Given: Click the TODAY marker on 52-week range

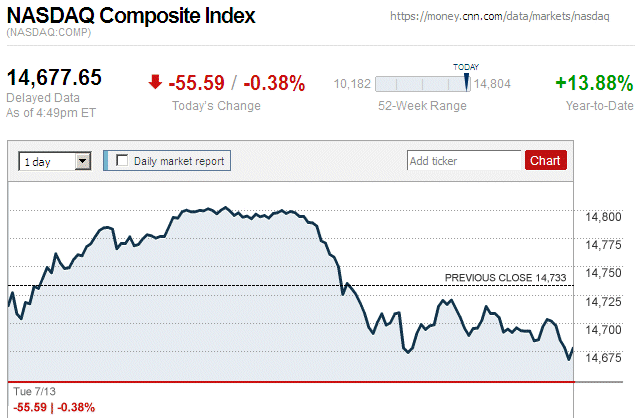Looking at the screenshot, I should (x=466, y=79).
